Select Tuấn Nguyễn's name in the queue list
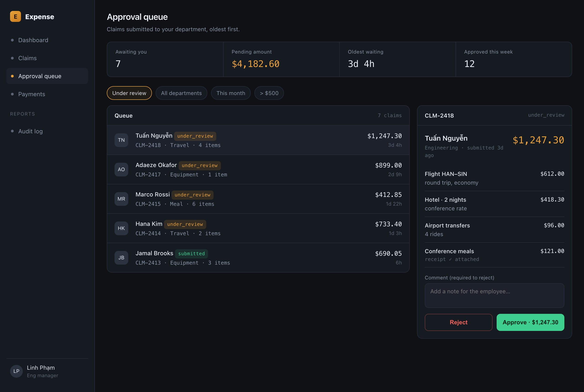 (x=154, y=136)
